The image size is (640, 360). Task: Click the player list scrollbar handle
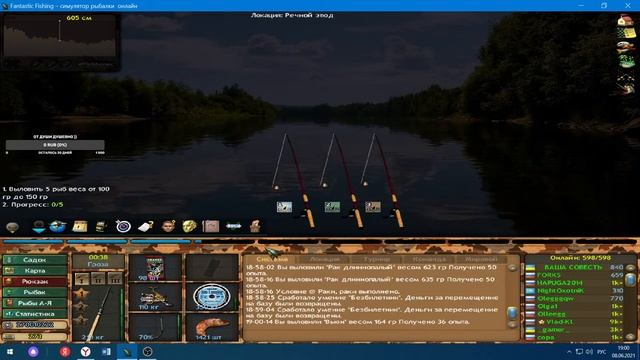pos(631,280)
